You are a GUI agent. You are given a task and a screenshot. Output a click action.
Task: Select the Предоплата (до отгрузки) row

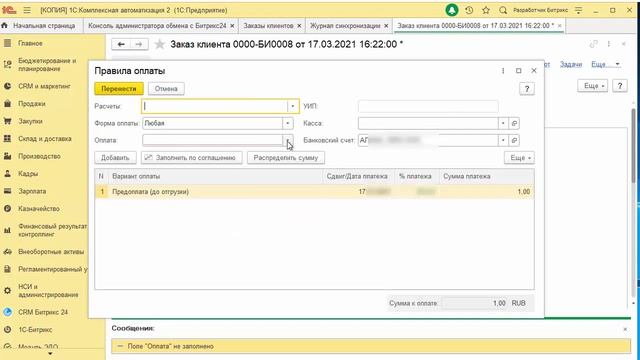(314, 191)
